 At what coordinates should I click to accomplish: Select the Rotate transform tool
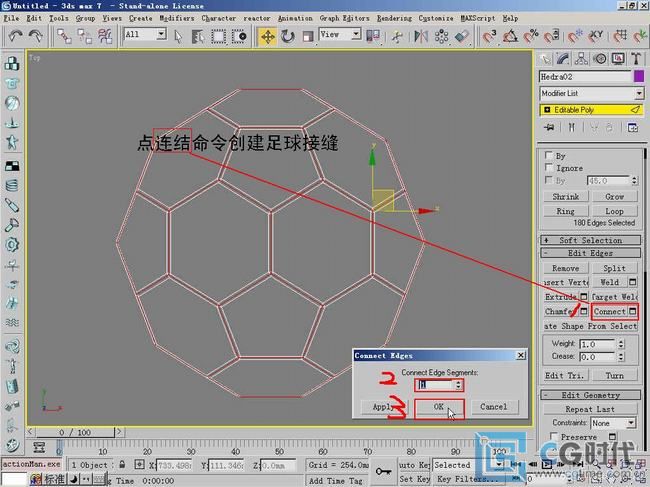click(288, 35)
